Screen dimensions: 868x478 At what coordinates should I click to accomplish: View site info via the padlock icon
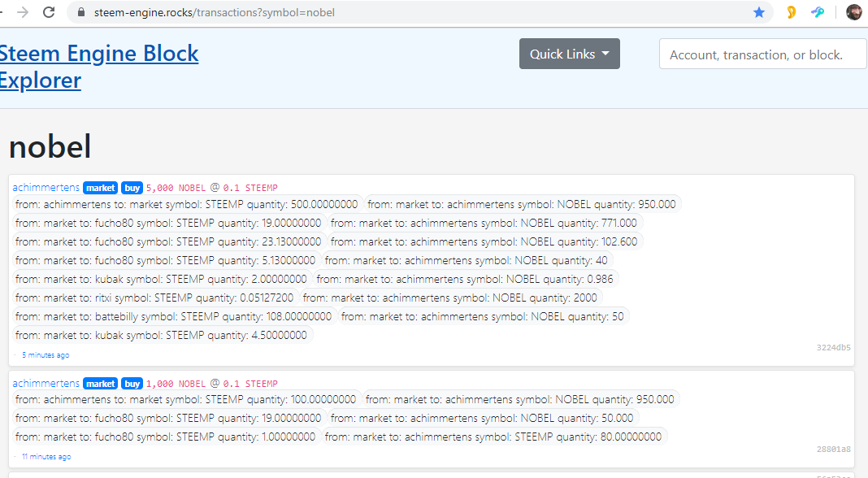[x=80, y=13]
